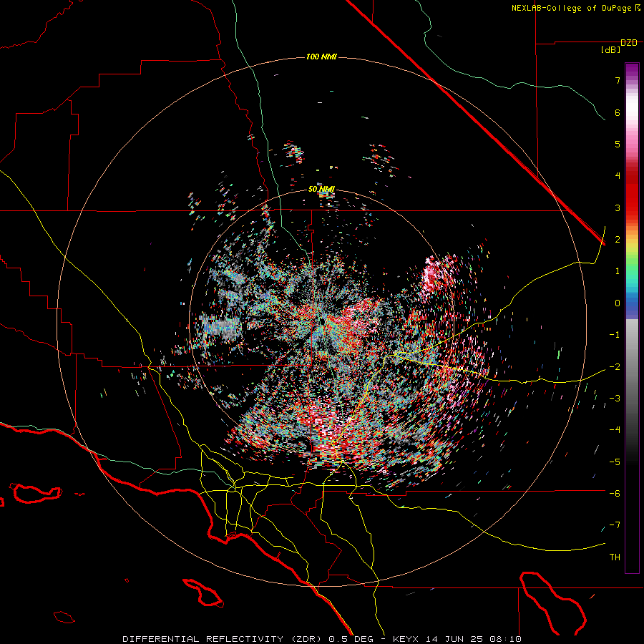Click the 4 value on the scale
Image resolution: width=644 pixels, height=644 pixels.
[x=618, y=176]
